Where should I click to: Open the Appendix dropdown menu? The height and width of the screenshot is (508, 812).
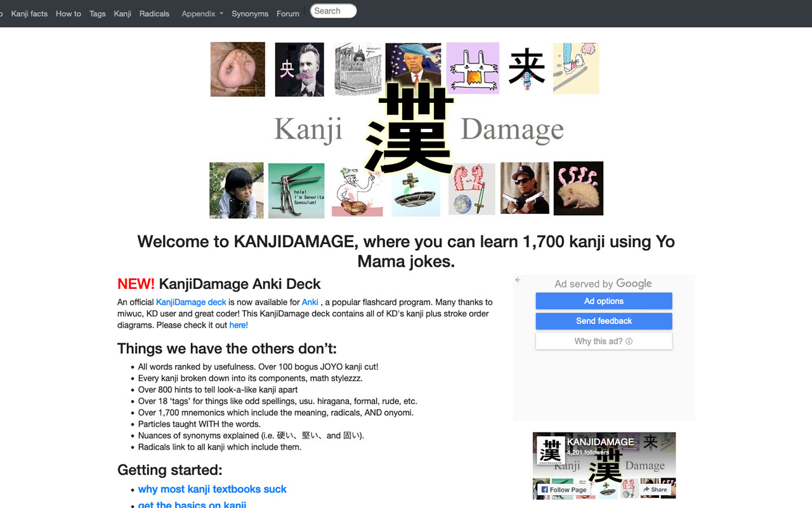pos(202,13)
